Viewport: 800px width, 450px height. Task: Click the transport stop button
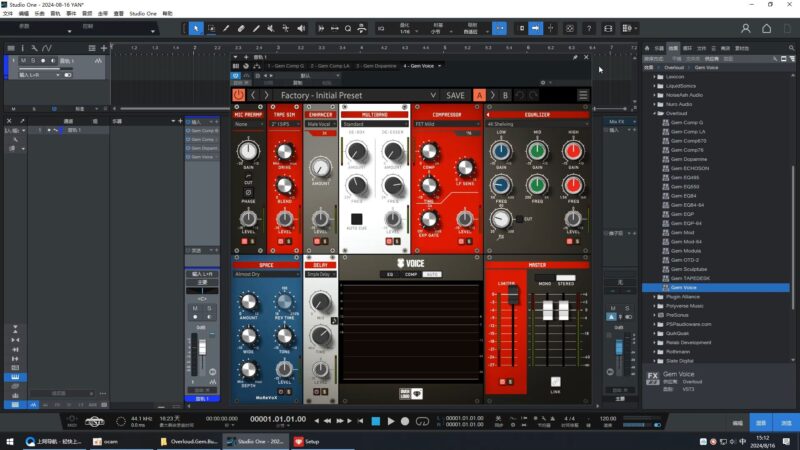tap(376, 421)
